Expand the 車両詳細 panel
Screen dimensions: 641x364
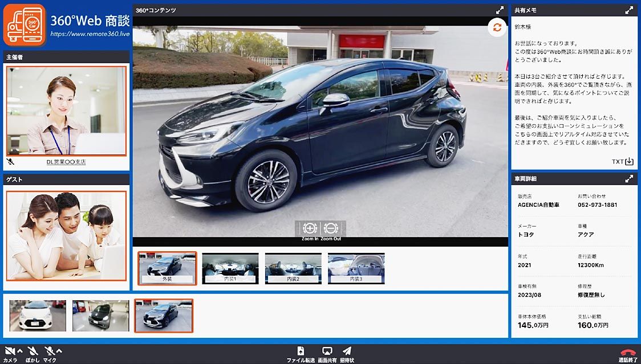tap(629, 179)
